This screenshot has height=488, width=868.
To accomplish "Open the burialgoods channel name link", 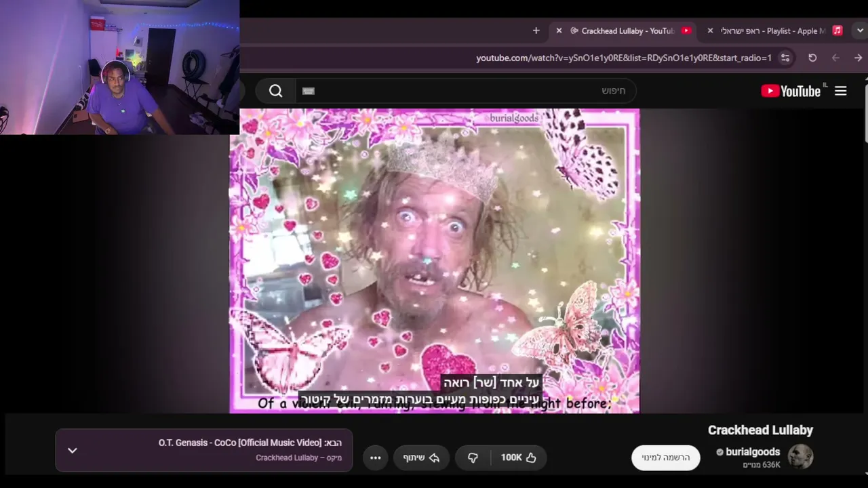I will (753, 452).
